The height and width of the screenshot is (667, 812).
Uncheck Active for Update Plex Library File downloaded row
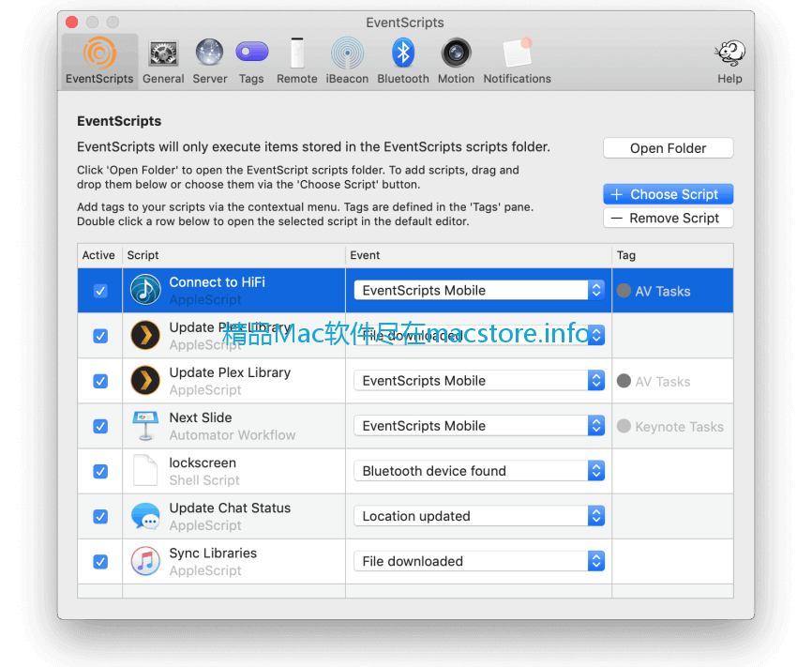[100, 336]
